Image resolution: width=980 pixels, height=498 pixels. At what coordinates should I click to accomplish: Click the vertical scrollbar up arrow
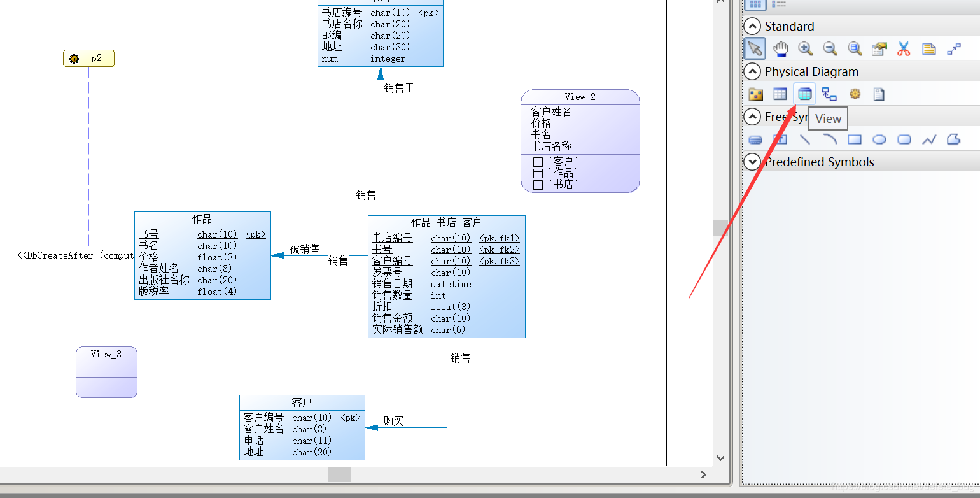(x=720, y=2)
